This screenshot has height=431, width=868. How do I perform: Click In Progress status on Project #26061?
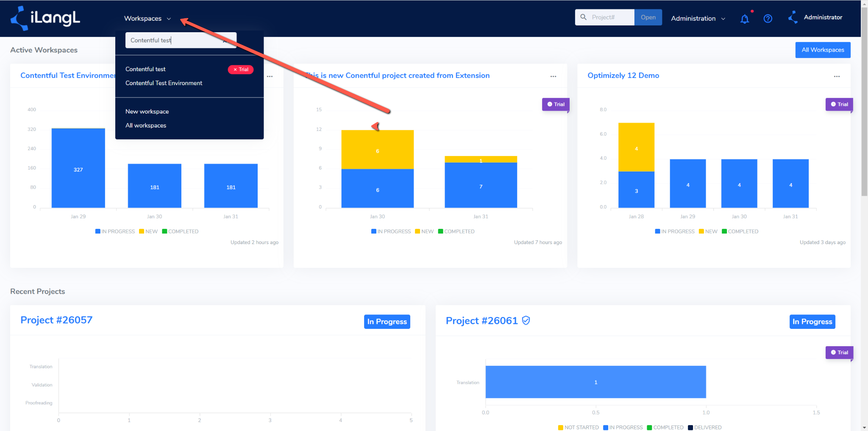click(812, 322)
